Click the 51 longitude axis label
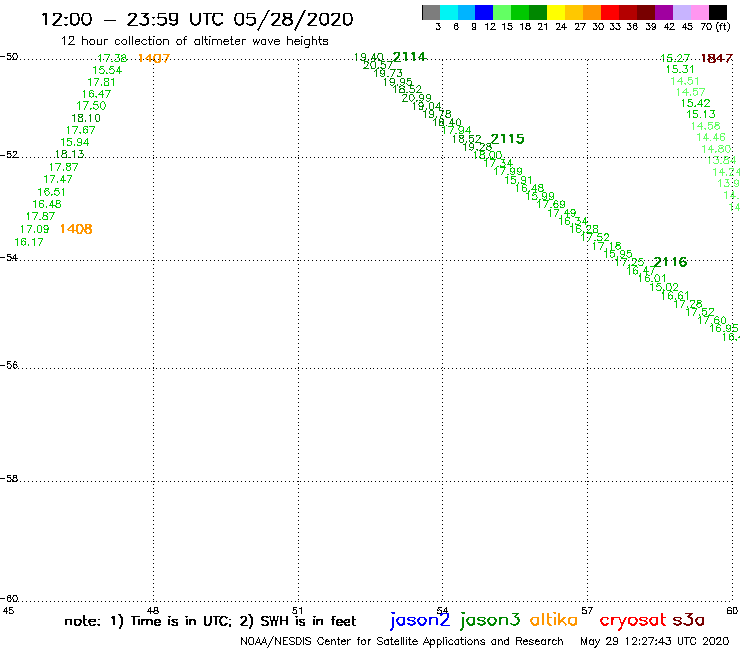The width and height of the screenshot is (740, 650). 297,610
